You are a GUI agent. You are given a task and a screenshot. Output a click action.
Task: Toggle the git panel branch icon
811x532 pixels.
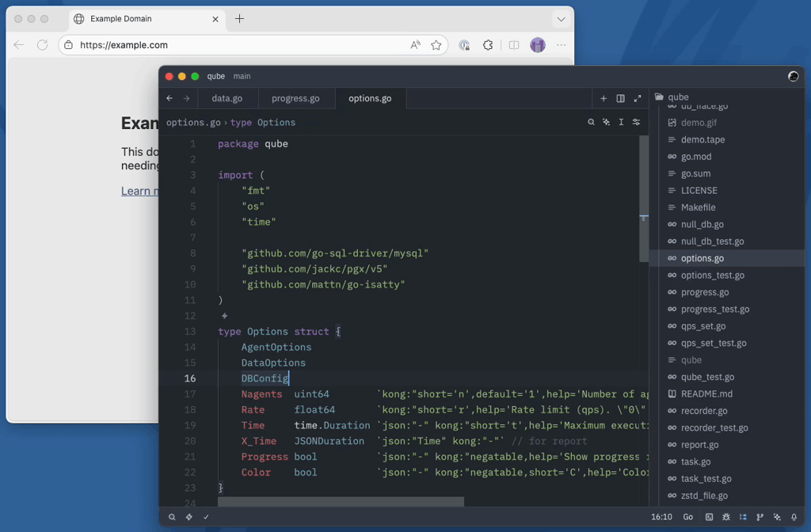760,516
